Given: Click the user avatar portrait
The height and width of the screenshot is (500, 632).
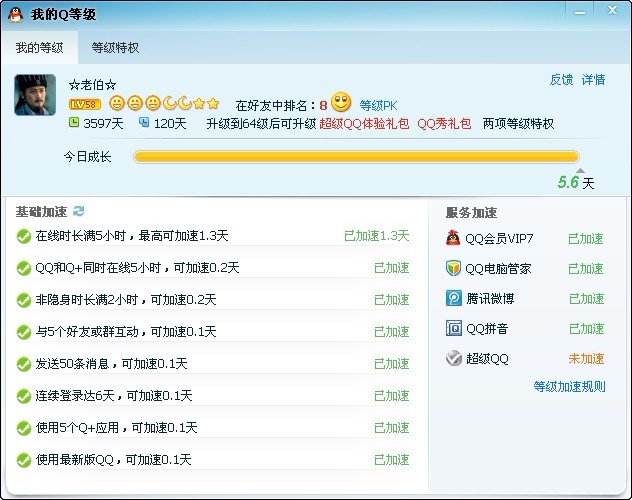Looking at the screenshot, I should [35, 95].
